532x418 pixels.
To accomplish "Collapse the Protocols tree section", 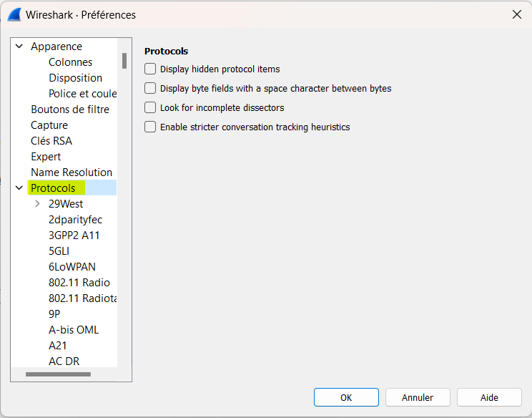I will [x=19, y=188].
